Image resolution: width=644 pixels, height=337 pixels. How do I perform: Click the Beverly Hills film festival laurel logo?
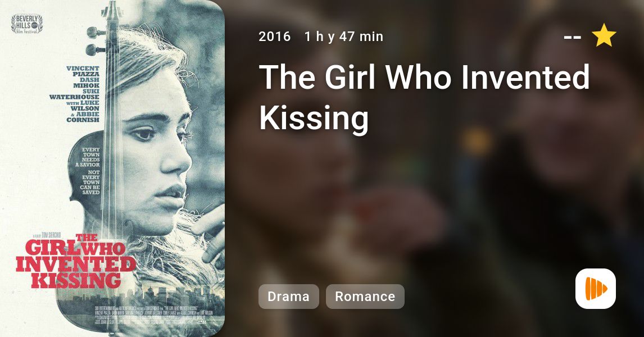click(27, 24)
